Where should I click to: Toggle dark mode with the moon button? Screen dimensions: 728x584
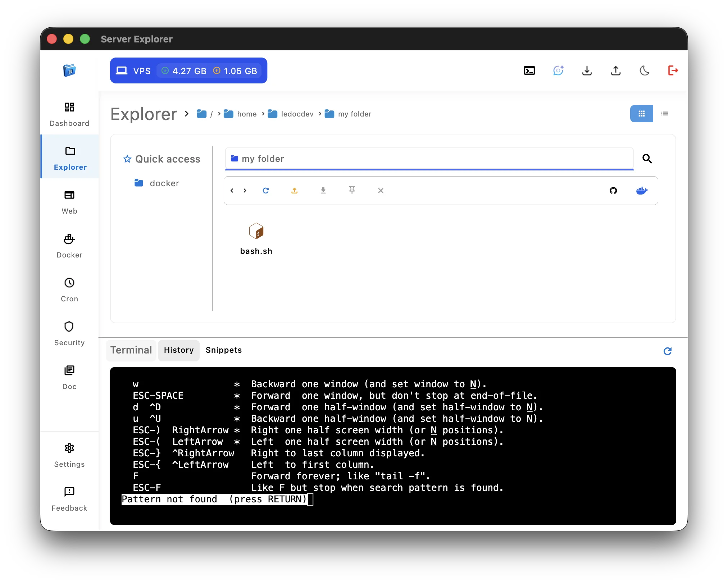(x=645, y=71)
